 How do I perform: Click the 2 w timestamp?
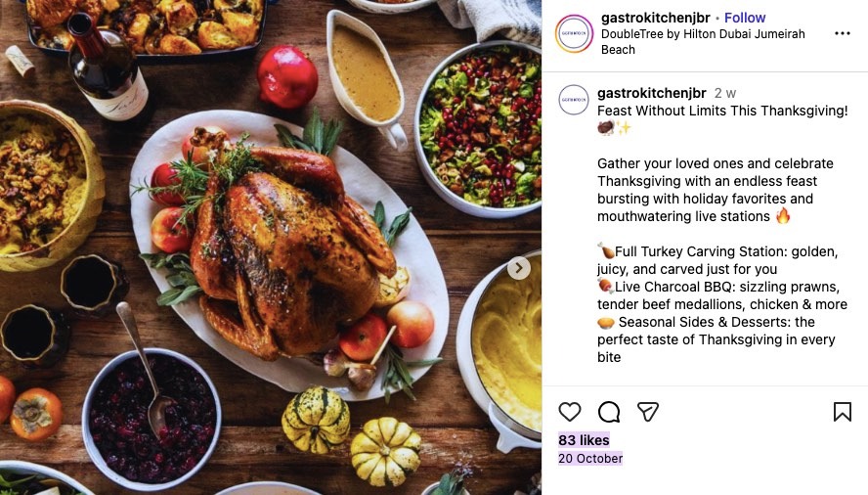click(x=724, y=93)
